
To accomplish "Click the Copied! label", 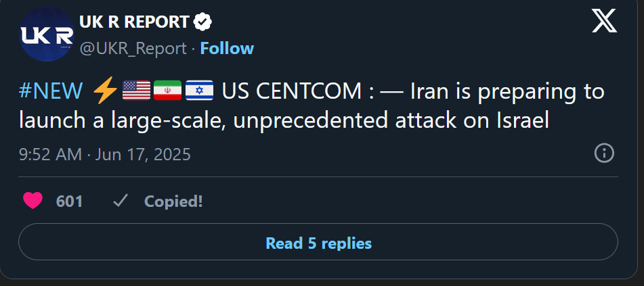I will pos(173,201).
